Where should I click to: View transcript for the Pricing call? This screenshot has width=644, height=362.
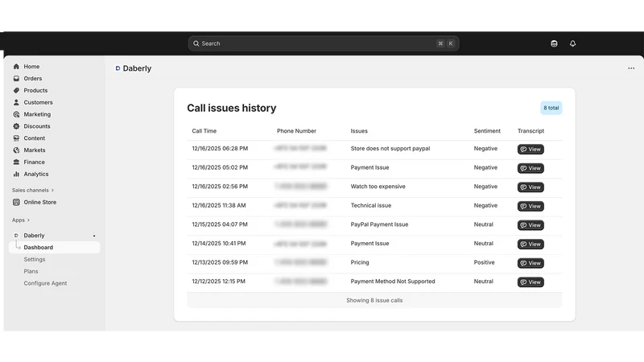(530, 263)
